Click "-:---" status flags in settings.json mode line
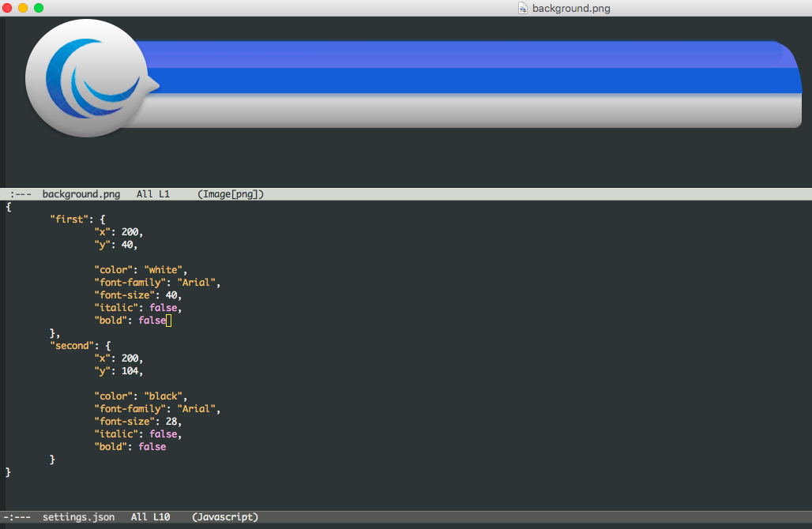The height and width of the screenshot is (529, 812). (17, 517)
